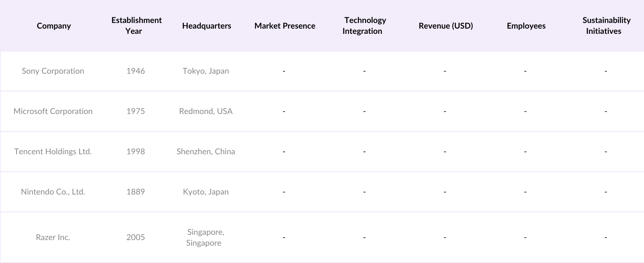Click the Tokyo, Japan headquarters cell
The width and height of the screenshot is (644, 263).
coord(206,71)
